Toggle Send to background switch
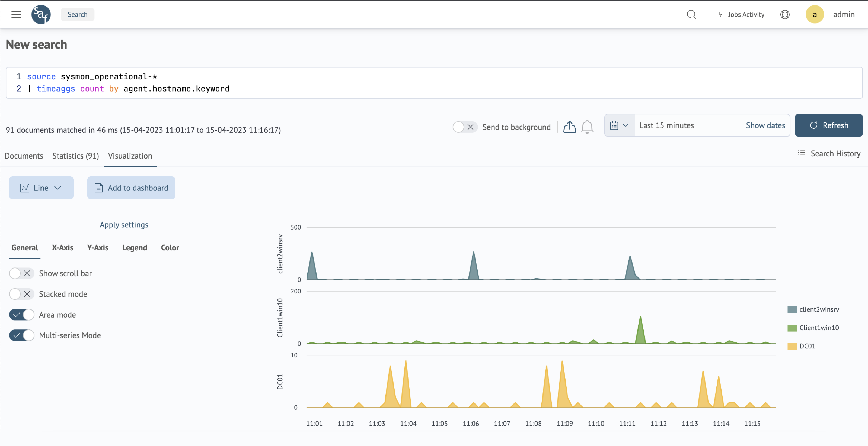868x446 pixels. point(464,127)
